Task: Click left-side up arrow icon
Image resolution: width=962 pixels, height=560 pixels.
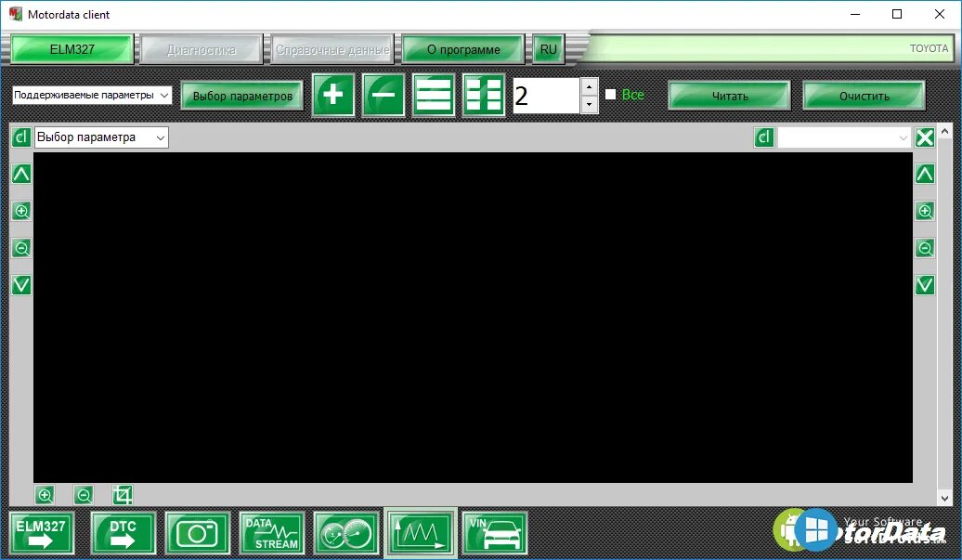Action: pyautogui.click(x=21, y=175)
